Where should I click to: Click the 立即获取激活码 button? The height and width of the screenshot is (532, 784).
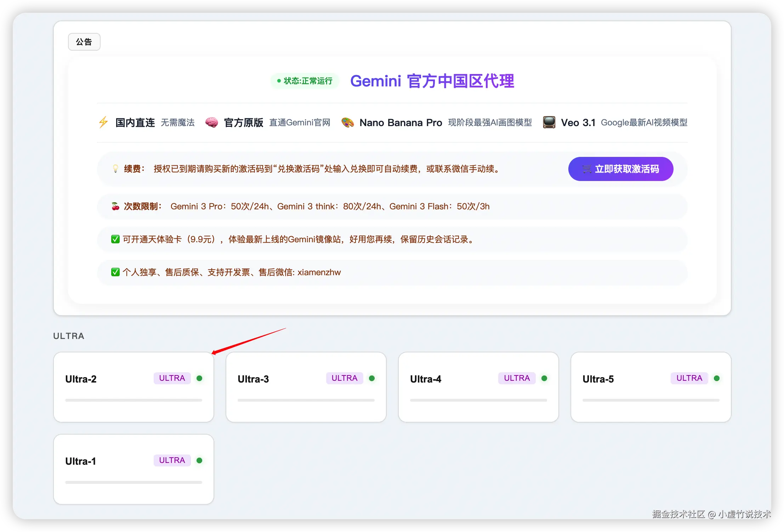621,169
